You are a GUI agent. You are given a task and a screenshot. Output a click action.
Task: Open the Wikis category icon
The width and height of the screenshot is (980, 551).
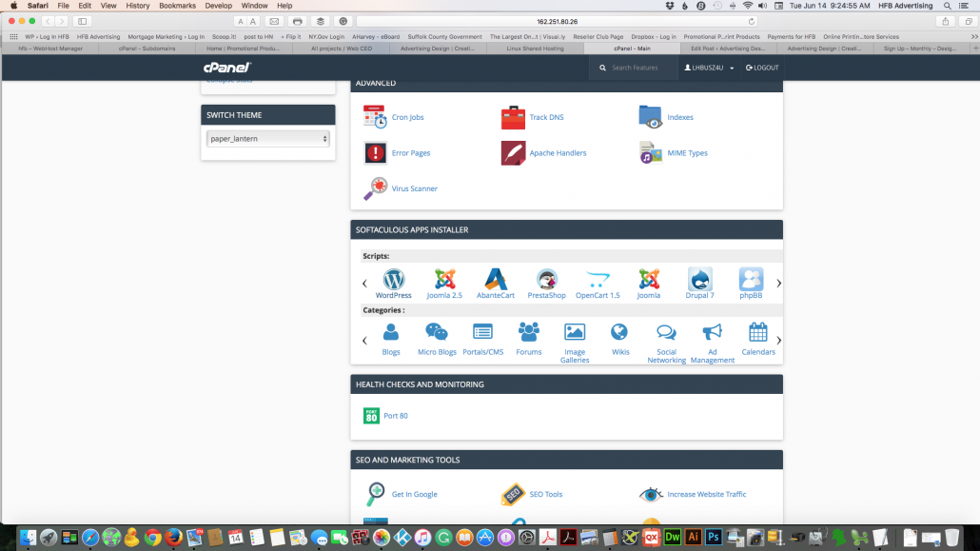620,333
